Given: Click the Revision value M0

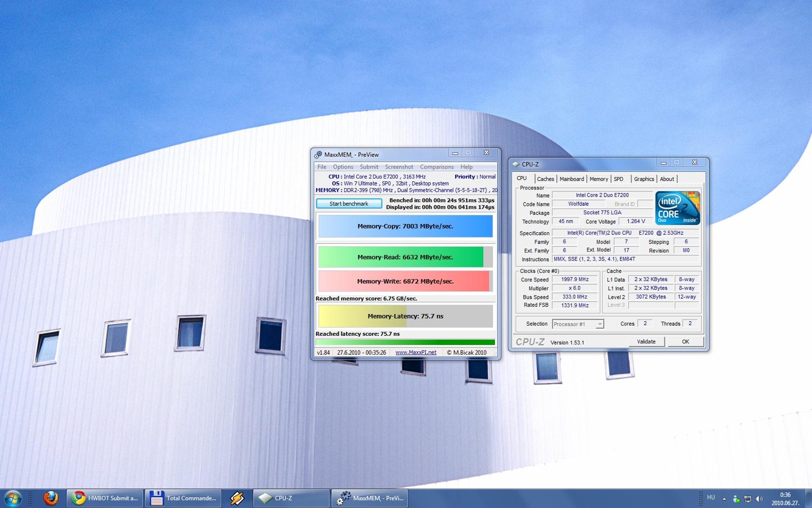Looking at the screenshot, I should (x=686, y=250).
